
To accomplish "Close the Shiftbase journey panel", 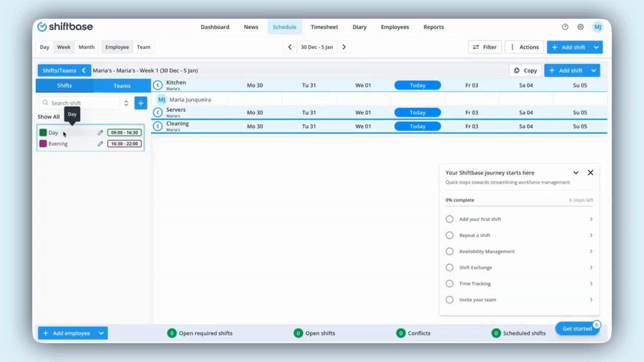I will 591,172.
